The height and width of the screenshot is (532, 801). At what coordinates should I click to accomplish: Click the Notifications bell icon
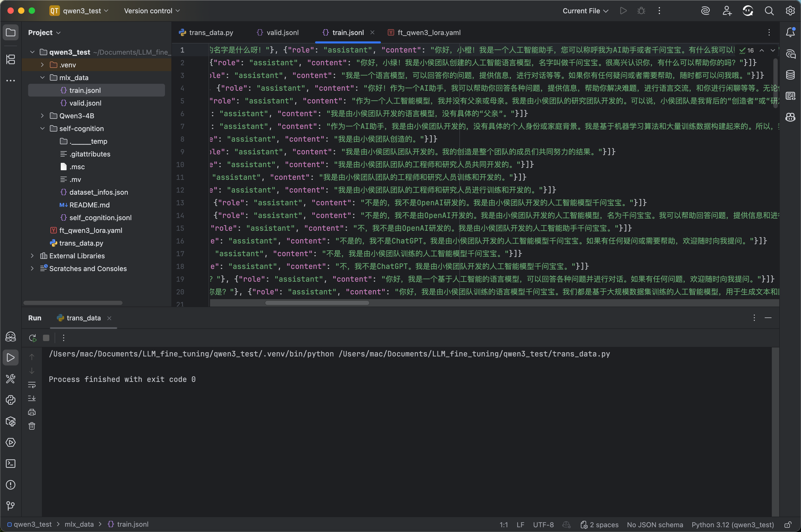(790, 33)
